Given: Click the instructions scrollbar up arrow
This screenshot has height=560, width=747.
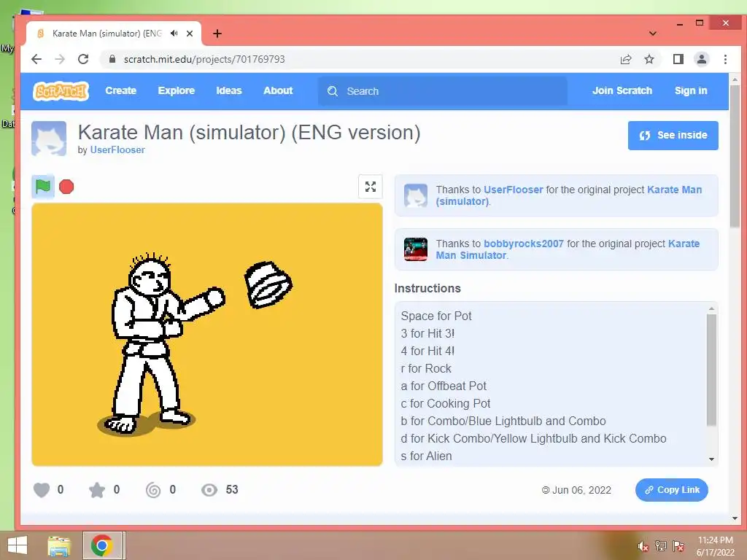Looking at the screenshot, I should (711, 308).
